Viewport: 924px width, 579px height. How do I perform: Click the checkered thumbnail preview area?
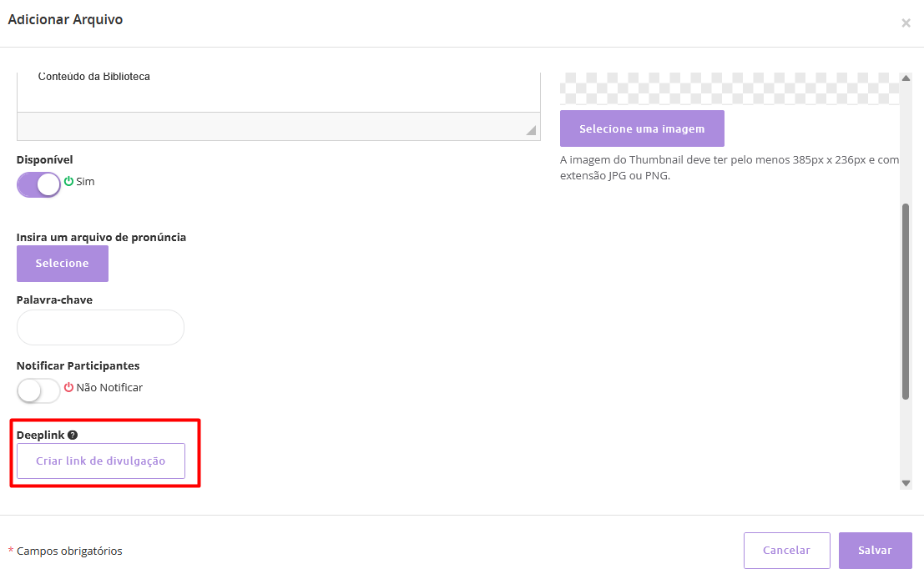click(728, 88)
